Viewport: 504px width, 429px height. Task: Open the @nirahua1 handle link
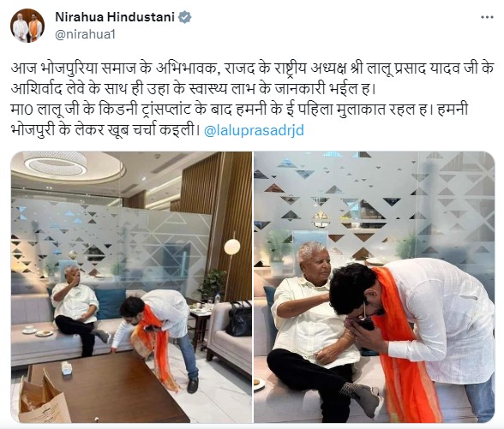click(x=85, y=34)
